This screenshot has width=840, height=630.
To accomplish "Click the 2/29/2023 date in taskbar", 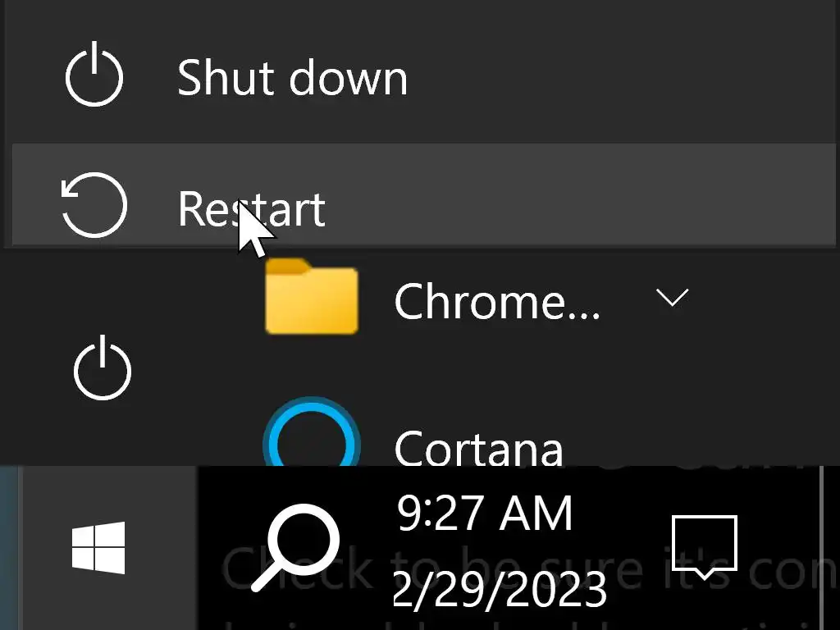I will [x=500, y=589].
